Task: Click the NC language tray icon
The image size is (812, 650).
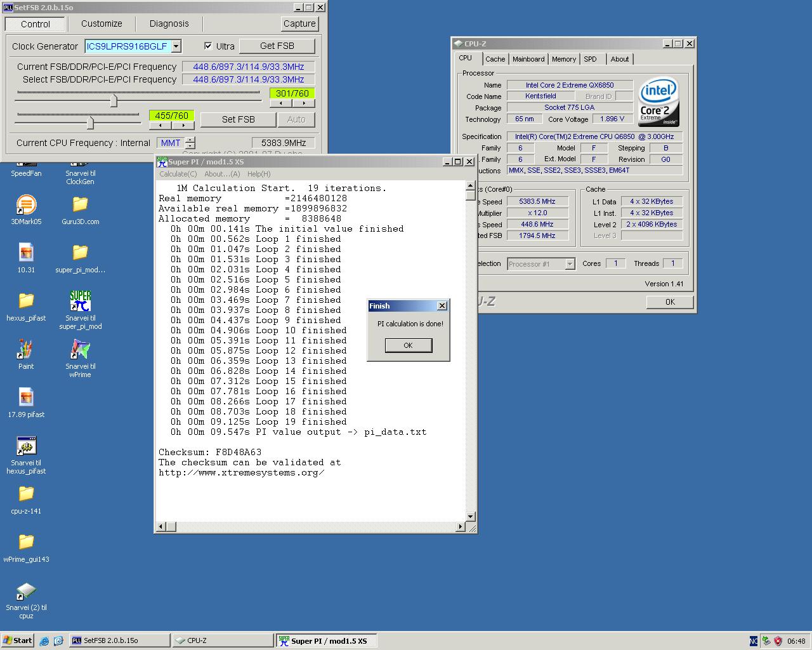Action: 754,640
